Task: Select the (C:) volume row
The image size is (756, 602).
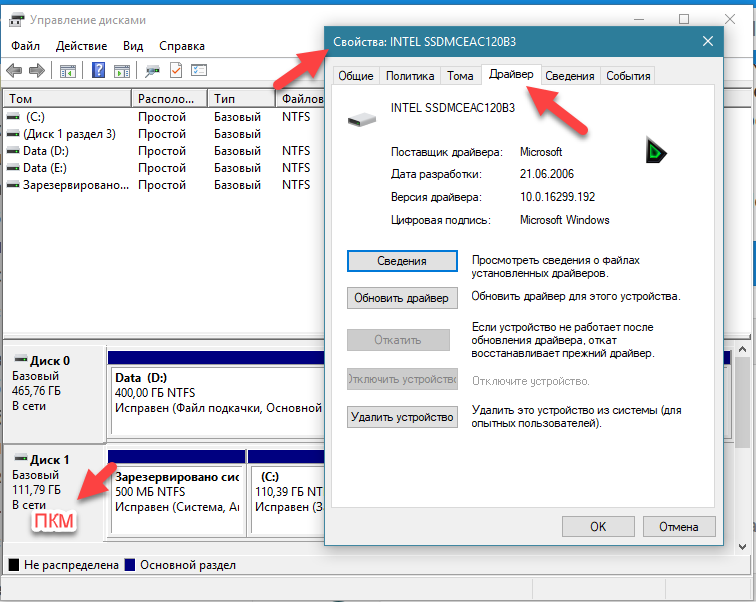Action: click(x=164, y=117)
